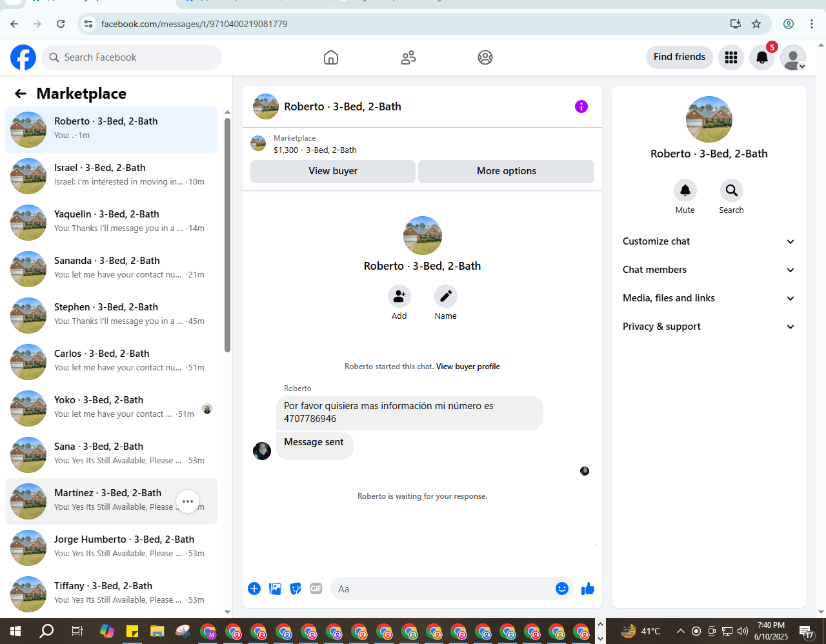Go to the Home feed icon
The width and height of the screenshot is (826, 644).
[x=331, y=57]
